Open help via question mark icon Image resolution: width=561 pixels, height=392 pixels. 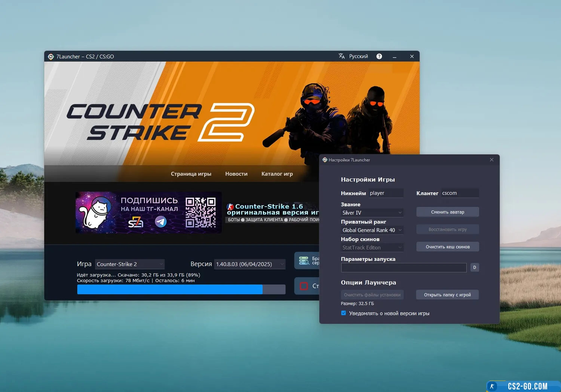pos(379,56)
